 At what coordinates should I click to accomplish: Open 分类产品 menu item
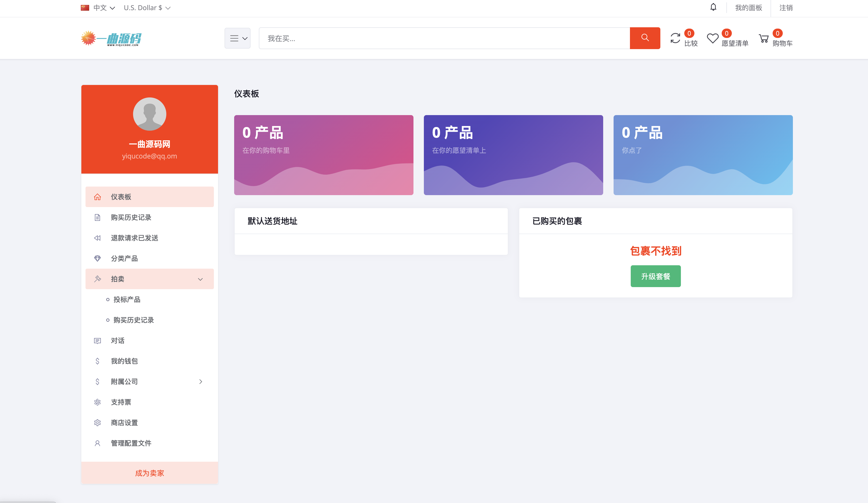click(149, 259)
